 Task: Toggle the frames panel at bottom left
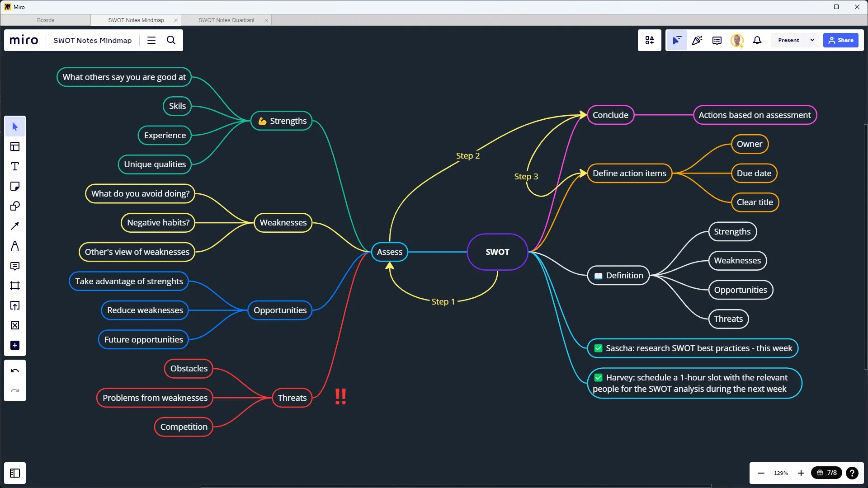(x=15, y=473)
